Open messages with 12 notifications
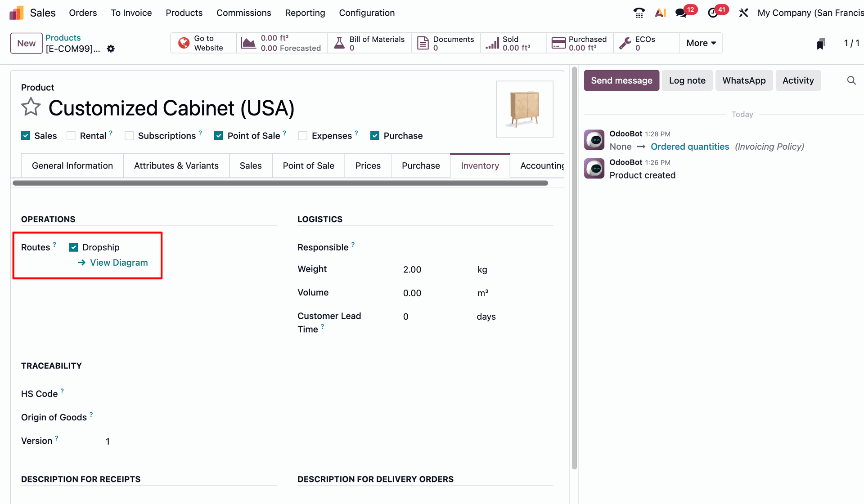Screen dimensions: 864x504 681,12
